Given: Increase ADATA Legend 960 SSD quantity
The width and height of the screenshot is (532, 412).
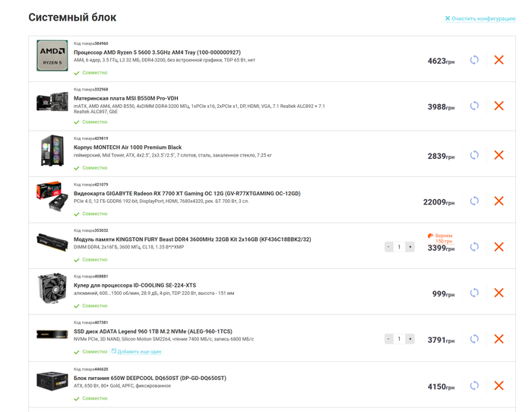Looking at the screenshot, I should click(x=410, y=339).
